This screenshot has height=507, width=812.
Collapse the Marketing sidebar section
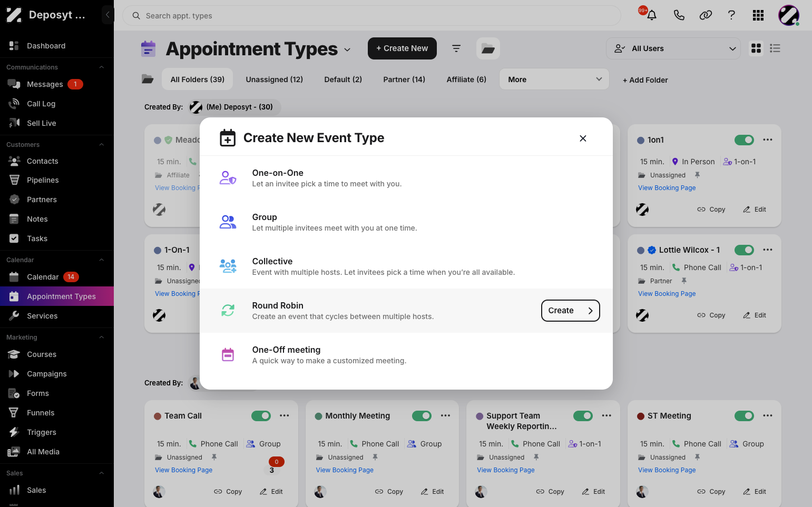(102, 337)
